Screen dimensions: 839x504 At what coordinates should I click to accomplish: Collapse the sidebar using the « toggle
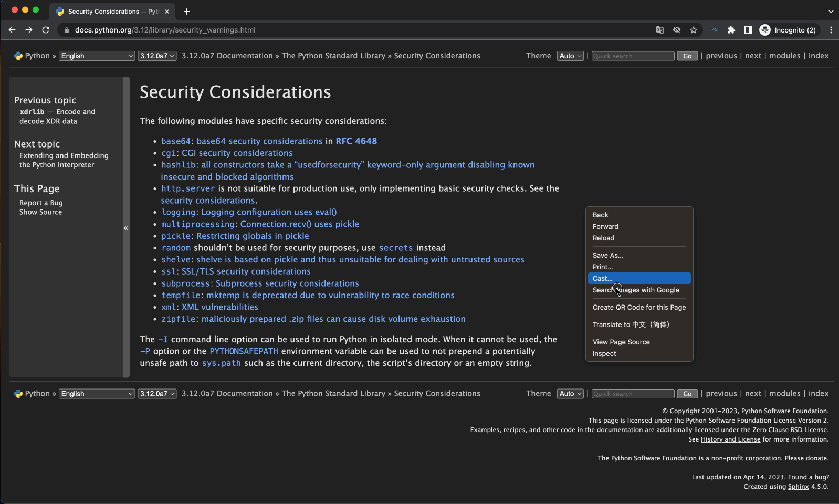click(x=126, y=228)
